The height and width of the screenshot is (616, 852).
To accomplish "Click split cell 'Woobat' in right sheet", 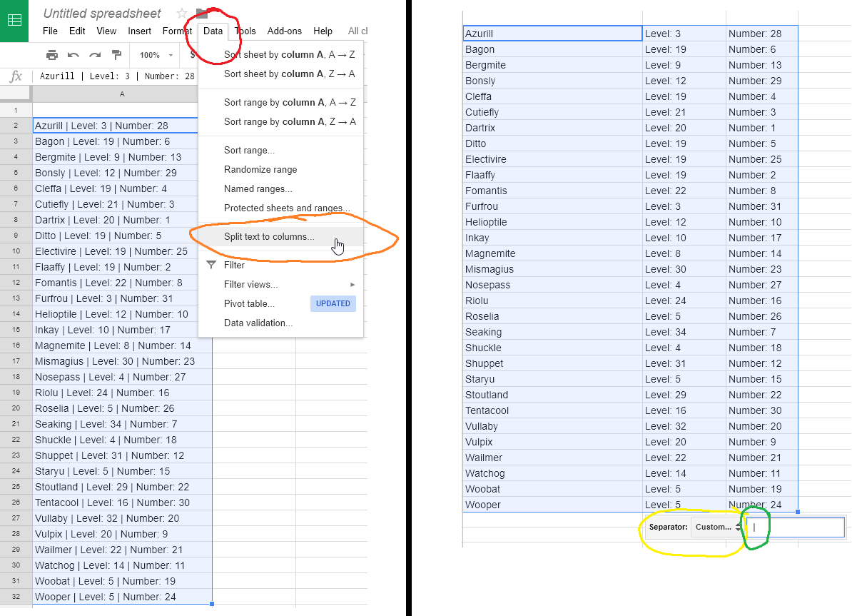I will click(552, 489).
